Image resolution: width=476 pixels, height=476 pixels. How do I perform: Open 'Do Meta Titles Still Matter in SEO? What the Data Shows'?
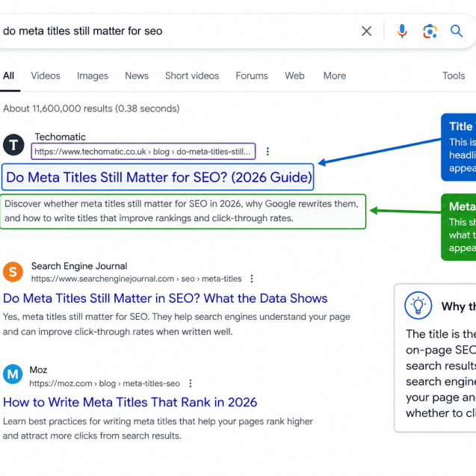coord(165,298)
